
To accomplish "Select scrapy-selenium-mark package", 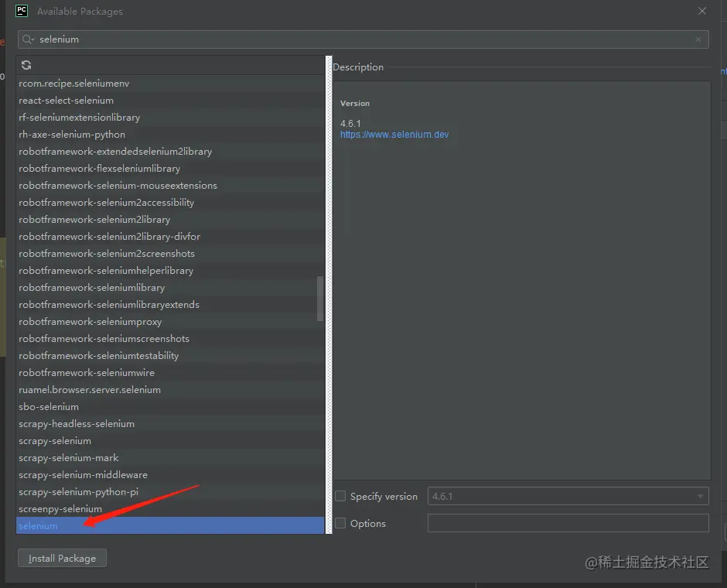I will point(170,458).
